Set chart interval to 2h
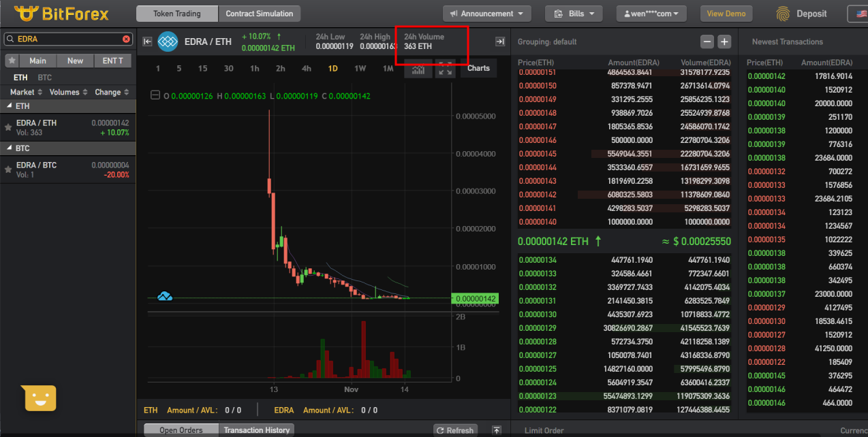Viewport: 868px width, 437px height. coord(280,68)
